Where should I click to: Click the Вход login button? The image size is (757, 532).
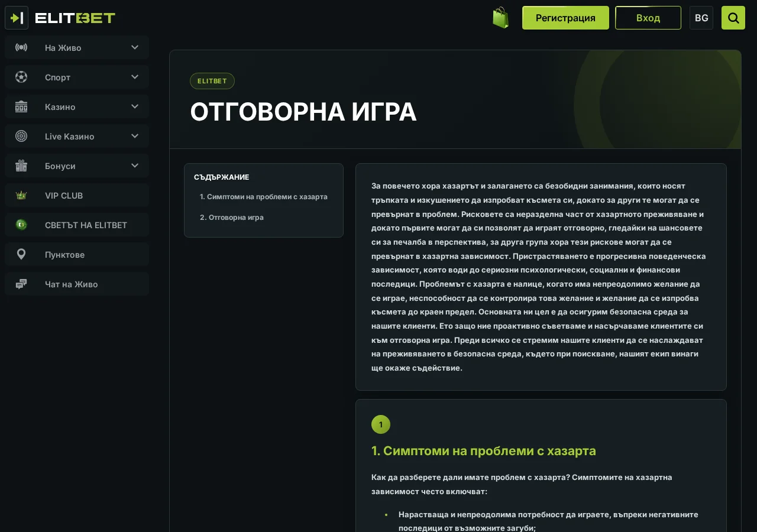coord(648,18)
